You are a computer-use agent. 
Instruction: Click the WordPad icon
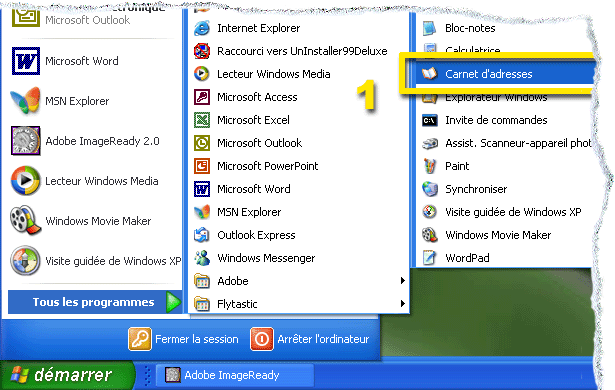click(x=430, y=258)
